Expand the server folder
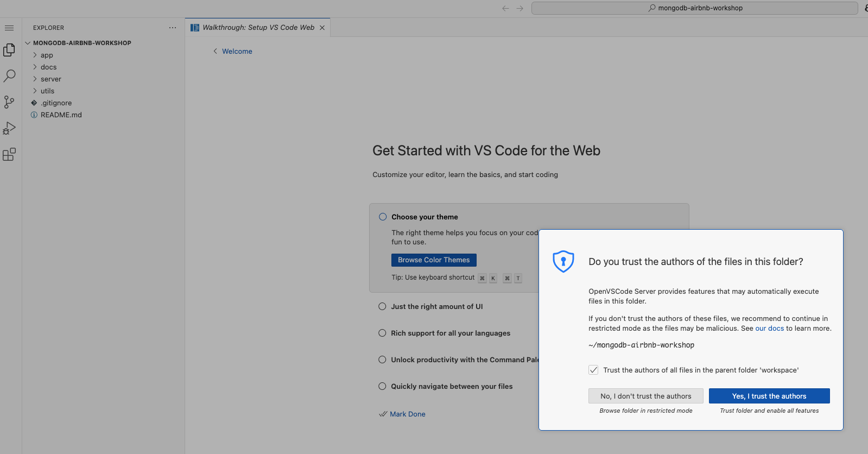The width and height of the screenshot is (868, 454). click(x=50, y=79)
